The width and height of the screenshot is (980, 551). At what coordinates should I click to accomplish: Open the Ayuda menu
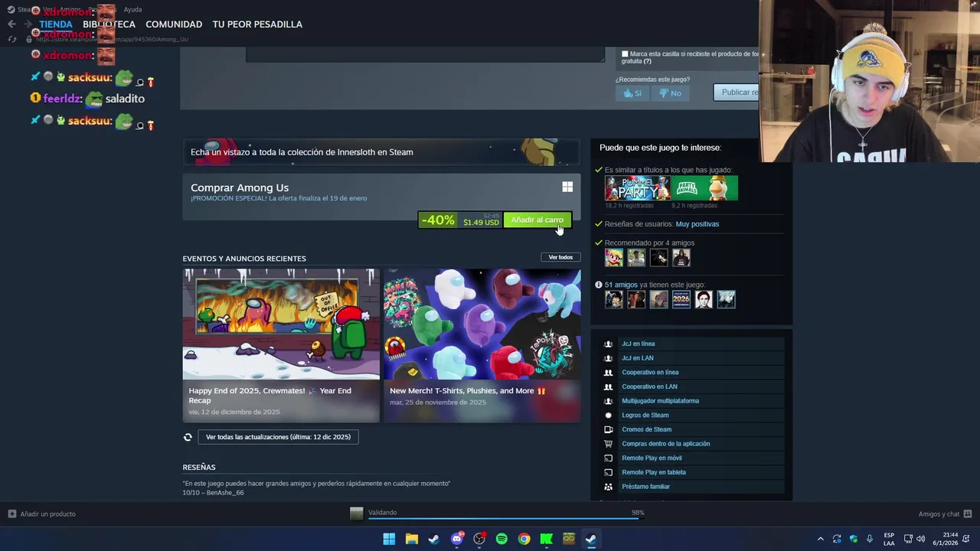tap(132, 9)
